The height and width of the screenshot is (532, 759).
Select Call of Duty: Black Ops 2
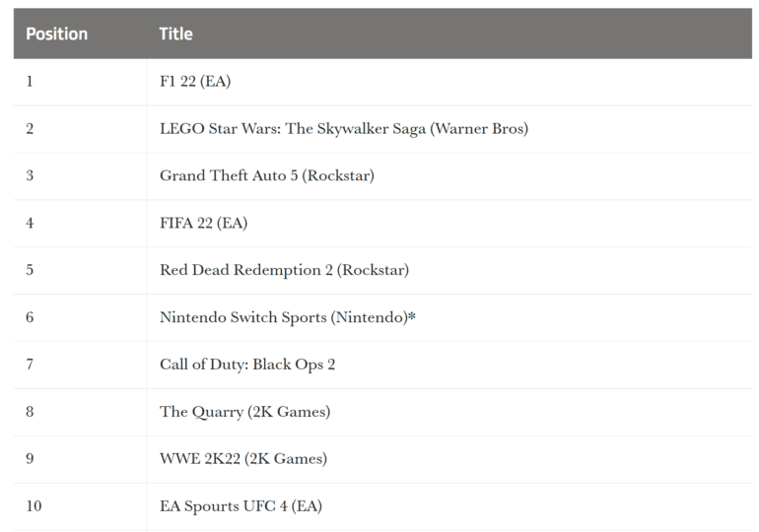point(247,365)
